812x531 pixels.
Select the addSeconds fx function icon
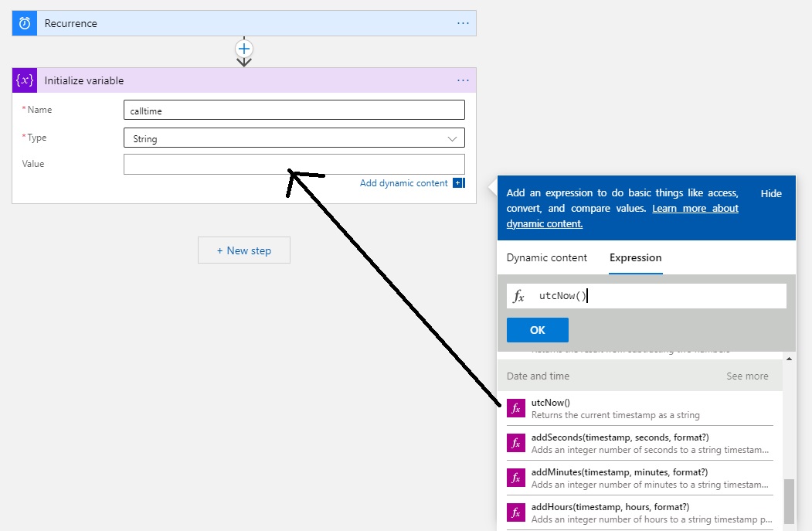click(515, 442)
